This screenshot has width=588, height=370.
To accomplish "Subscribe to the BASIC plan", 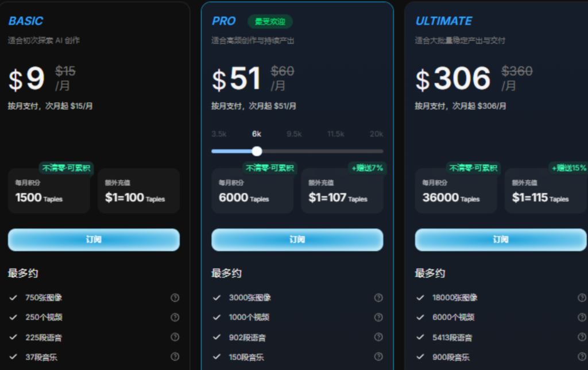I will pos(94,240).
